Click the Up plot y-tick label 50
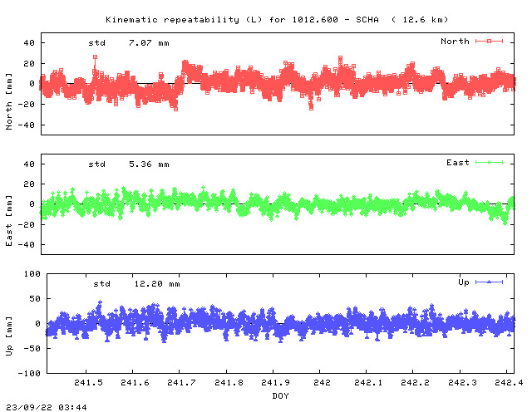Screen dimensions: 532x412 pos(35,299)
